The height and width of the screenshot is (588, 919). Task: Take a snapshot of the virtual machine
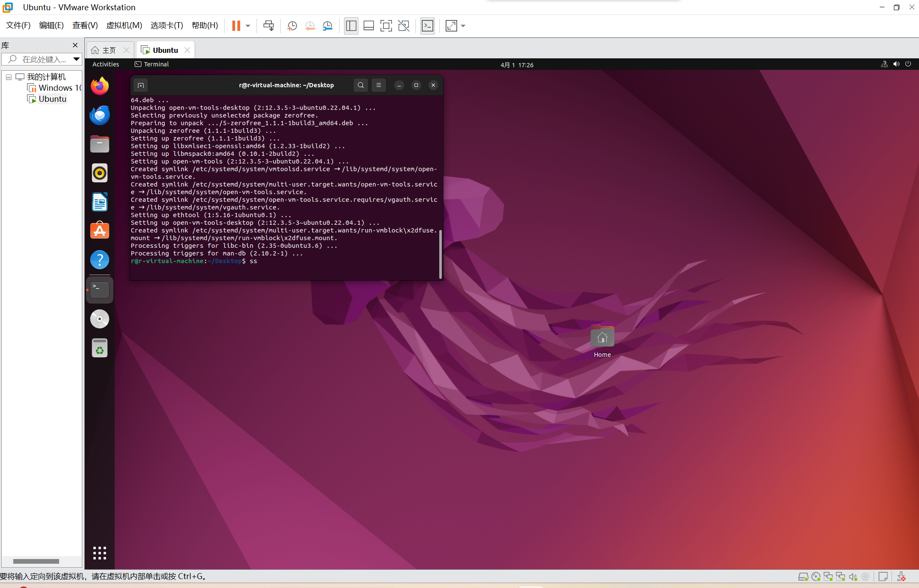291,26
